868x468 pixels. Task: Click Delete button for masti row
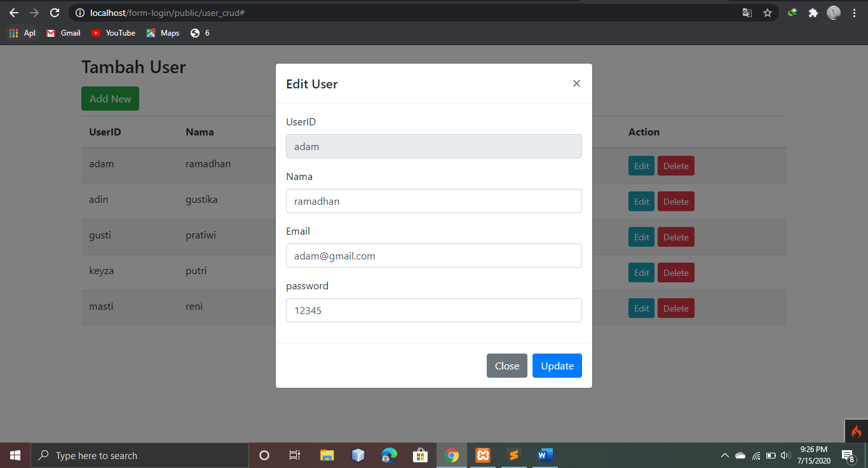coord(676,308)
